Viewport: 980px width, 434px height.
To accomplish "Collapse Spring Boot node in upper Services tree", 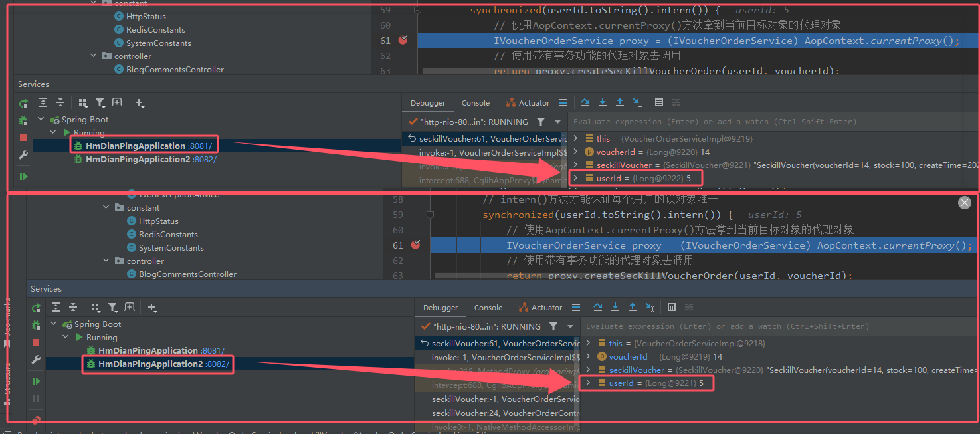I will coord(42,120).
